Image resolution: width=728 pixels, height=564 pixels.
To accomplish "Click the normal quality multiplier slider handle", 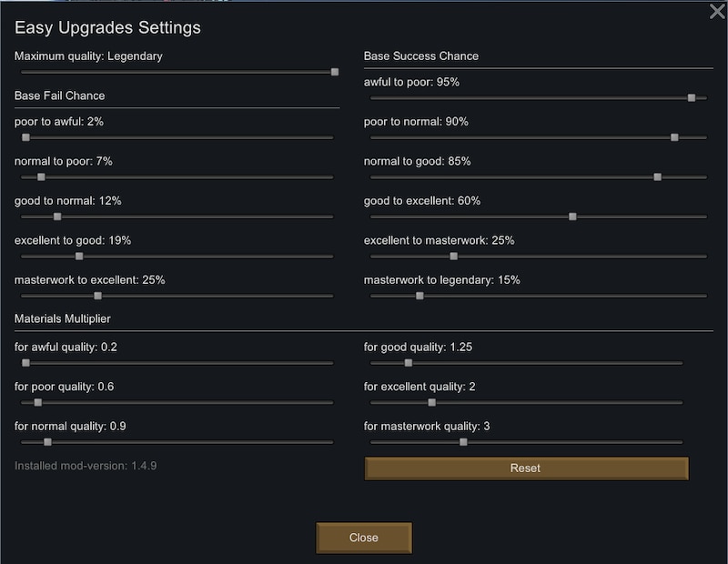I will (x=48, y=442).
